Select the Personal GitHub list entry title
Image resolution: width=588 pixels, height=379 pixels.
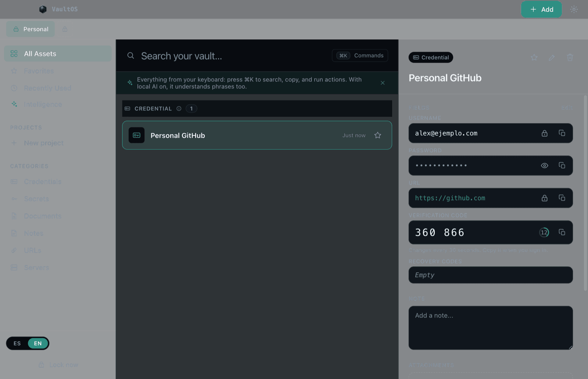(x=178, y=135)
